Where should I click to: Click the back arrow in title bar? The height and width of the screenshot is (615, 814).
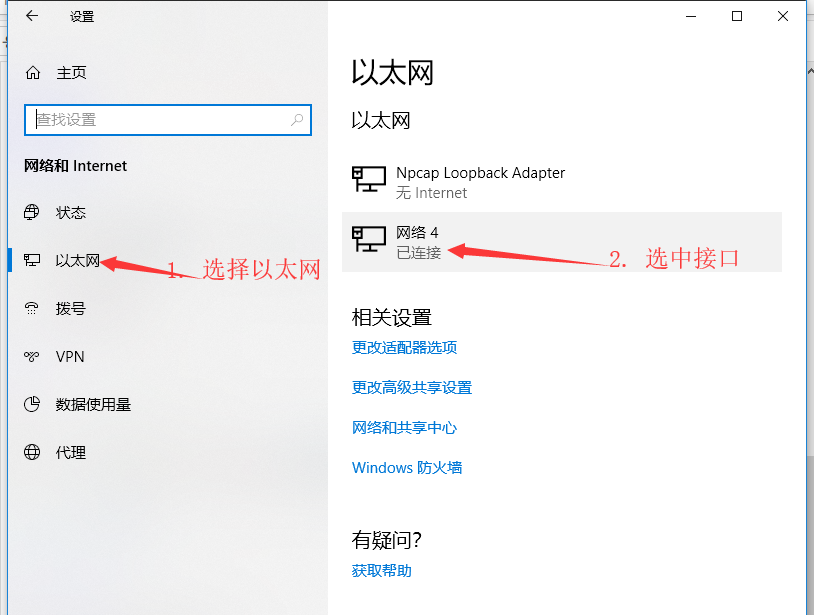point(32,16)
